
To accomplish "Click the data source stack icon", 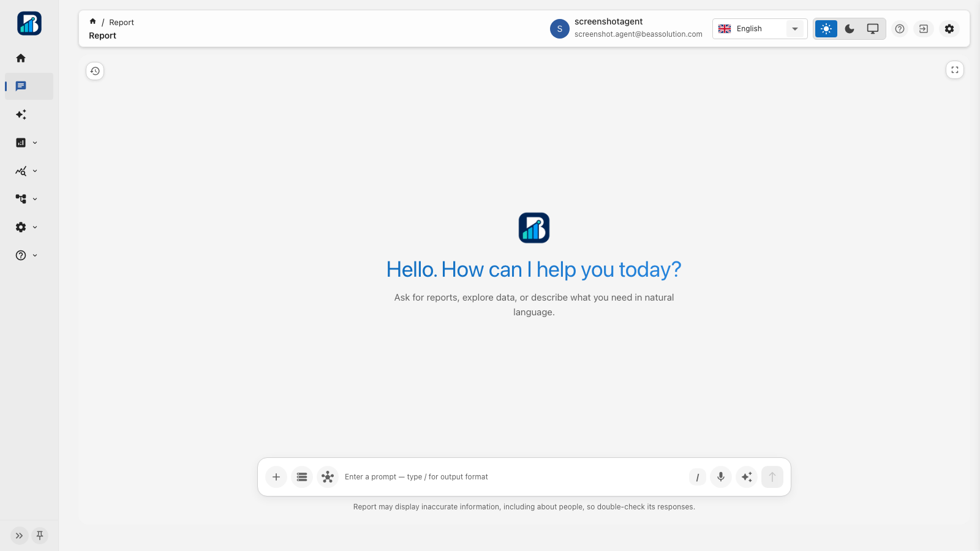I will click(x=302, y=477).
